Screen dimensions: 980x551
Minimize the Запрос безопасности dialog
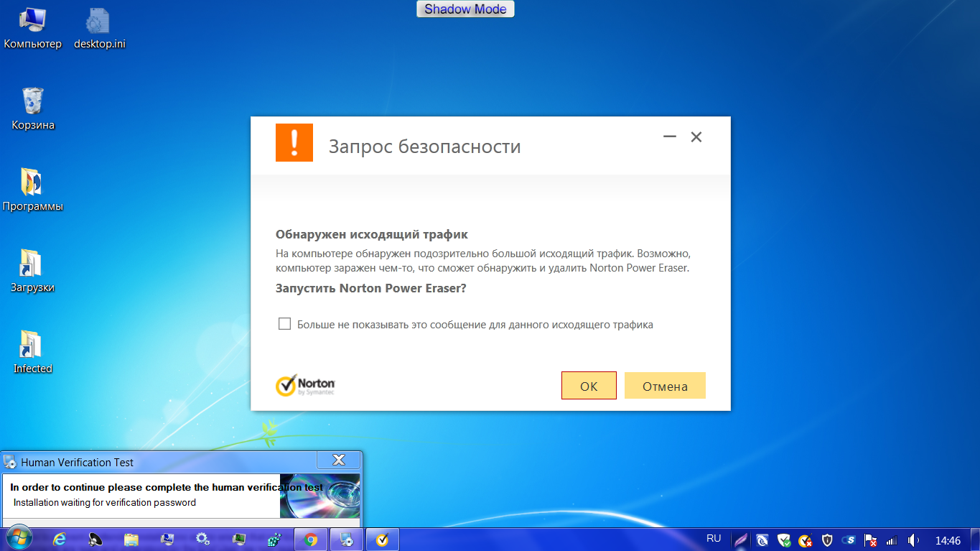click(x=670, y=136)
